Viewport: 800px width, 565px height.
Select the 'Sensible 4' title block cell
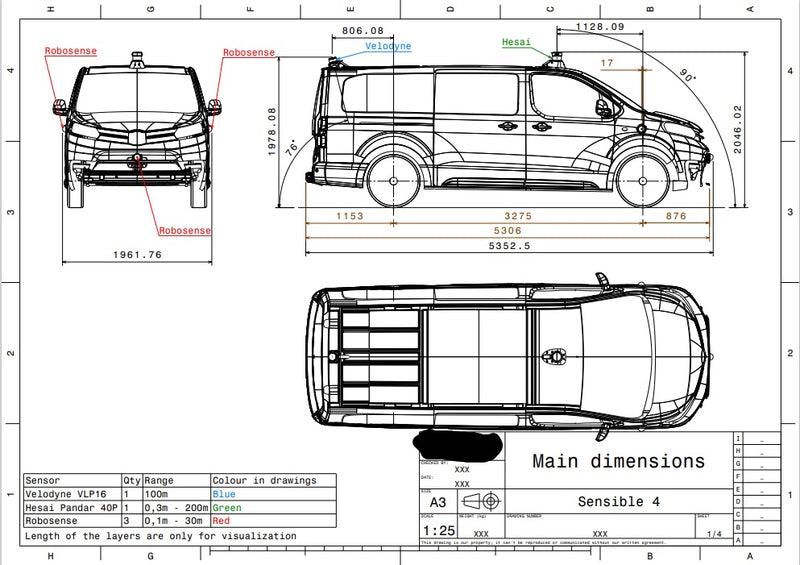coord(618,502)
